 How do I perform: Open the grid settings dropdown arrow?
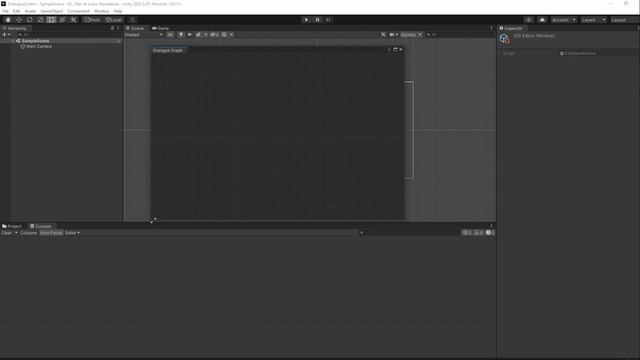point(231,35)
